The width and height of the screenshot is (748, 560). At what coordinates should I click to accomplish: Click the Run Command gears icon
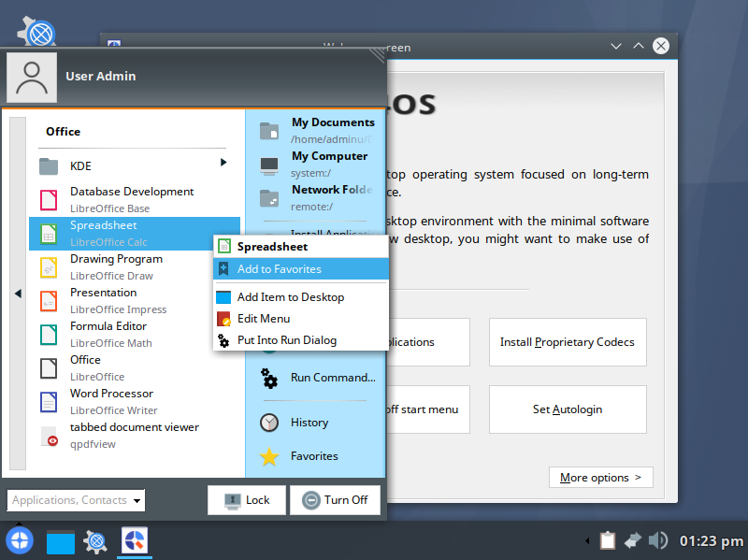269,379
